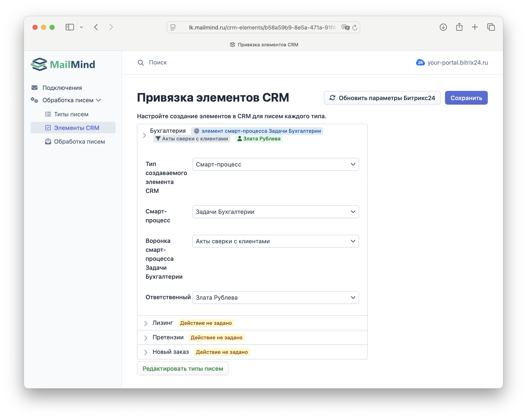Image resolution: width=527 pixels, height=420 pixels.
Task: Expand the Лизинг section
Action: click(x=146, y=323)
